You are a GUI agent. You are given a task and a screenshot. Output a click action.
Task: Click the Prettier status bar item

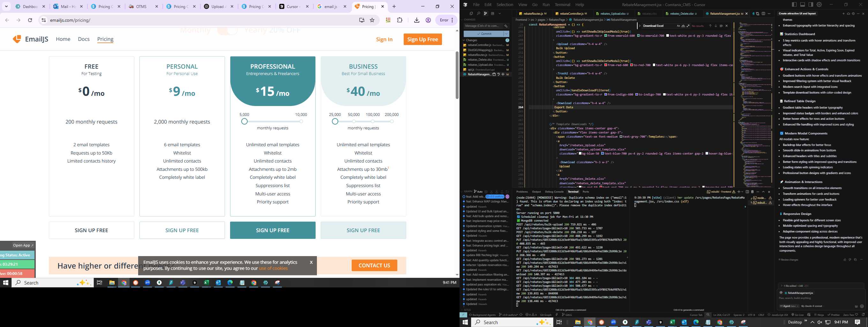(834, 315)
